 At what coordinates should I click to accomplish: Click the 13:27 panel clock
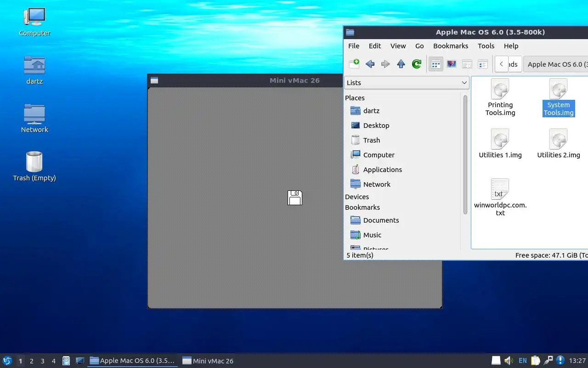coord(577,361)
